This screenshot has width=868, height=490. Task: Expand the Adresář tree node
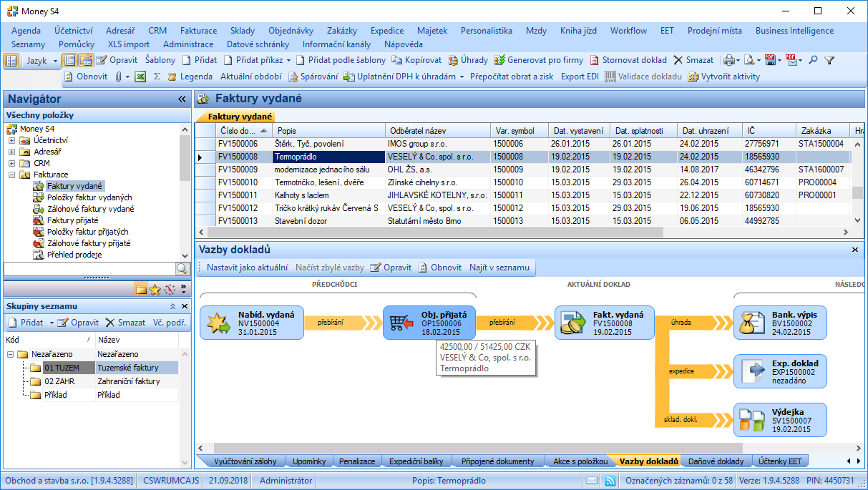[x=11, y=152]
